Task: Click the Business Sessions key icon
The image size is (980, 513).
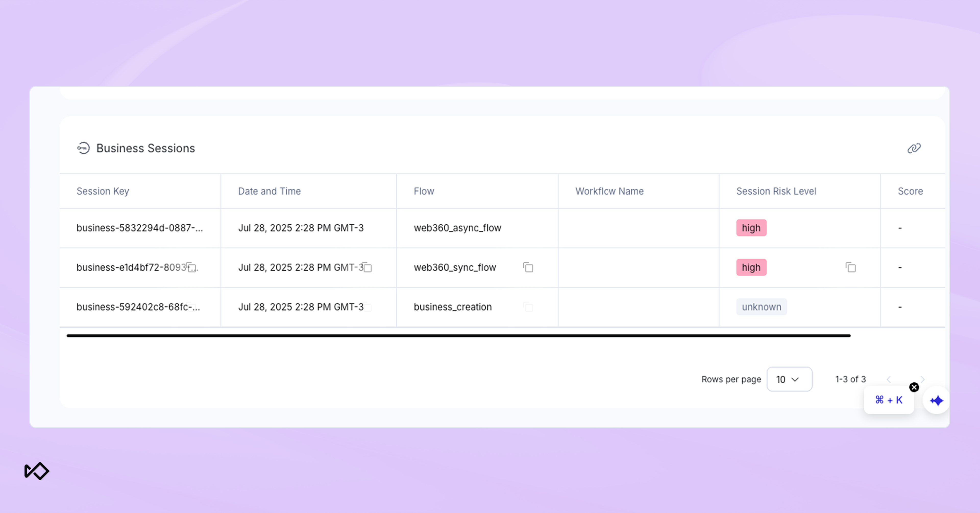Action: [83, 148]
